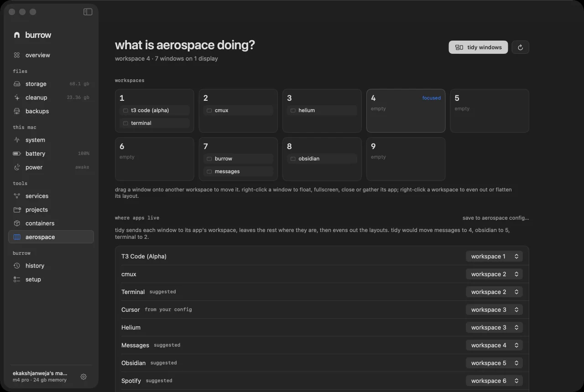Toggle the sidebar panel icon
This screenshot has height=392, width=584.
(x=88, y=12)
